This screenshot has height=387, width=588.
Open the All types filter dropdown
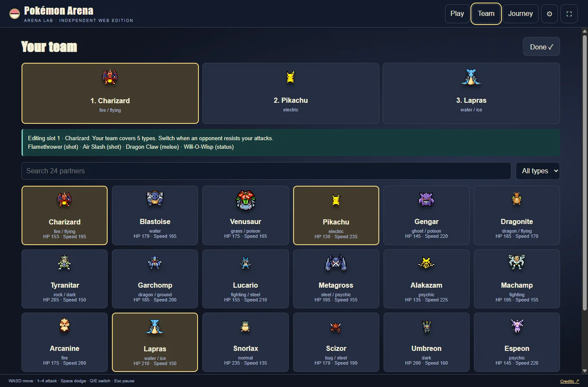click(x=538, y=171)
